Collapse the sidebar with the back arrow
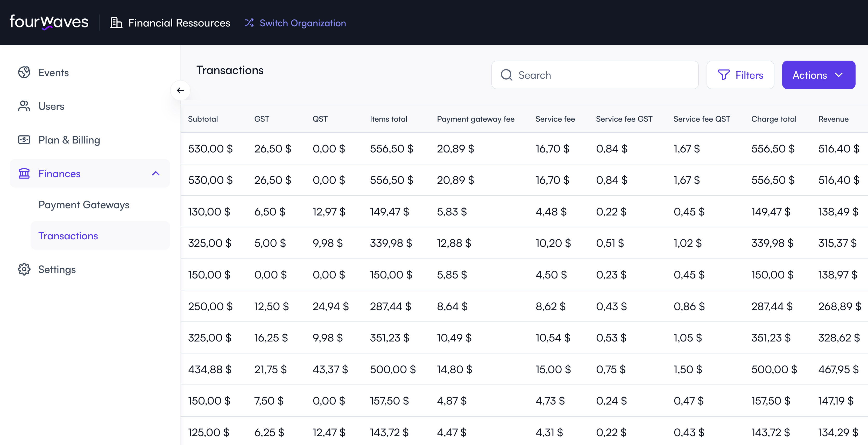 tap(181, 90)
